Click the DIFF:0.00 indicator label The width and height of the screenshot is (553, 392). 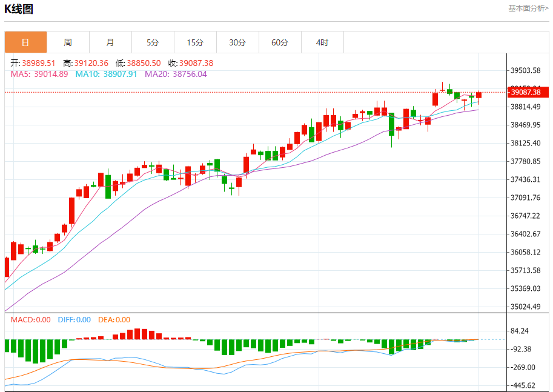click(x=75, y=320)
